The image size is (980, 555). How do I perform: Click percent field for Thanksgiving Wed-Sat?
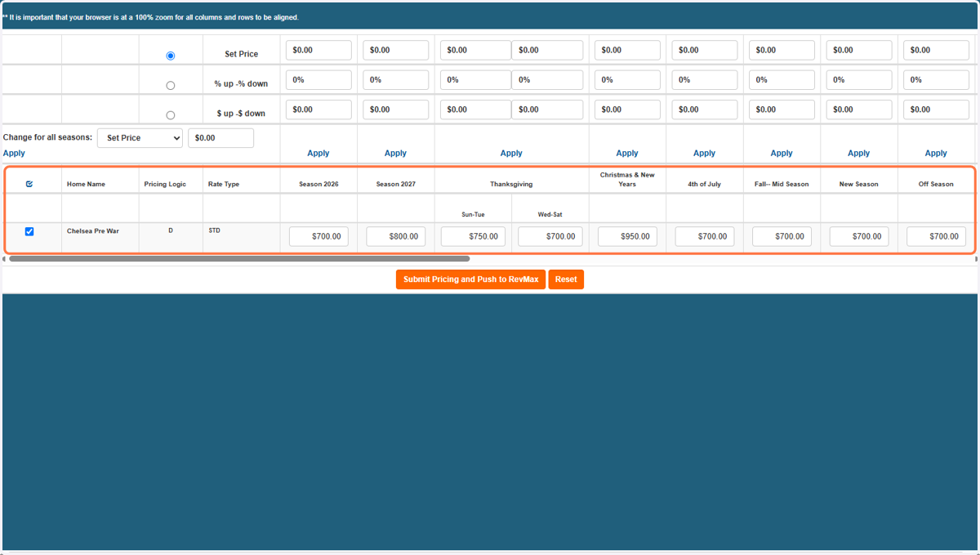pyautogui.click(x=547, y=80)
